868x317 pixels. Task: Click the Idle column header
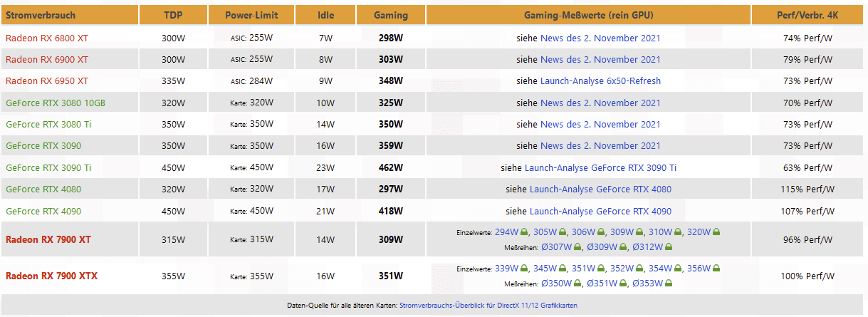(x=325, y=14)
